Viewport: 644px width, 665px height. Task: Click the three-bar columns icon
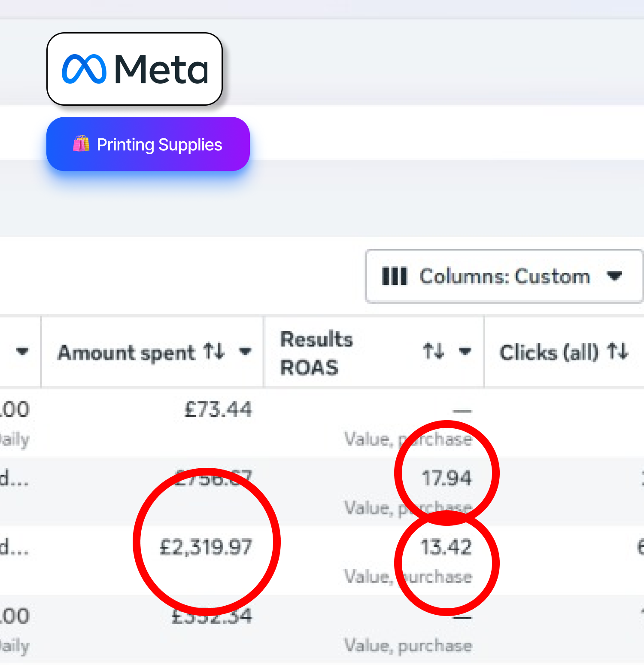394,276
